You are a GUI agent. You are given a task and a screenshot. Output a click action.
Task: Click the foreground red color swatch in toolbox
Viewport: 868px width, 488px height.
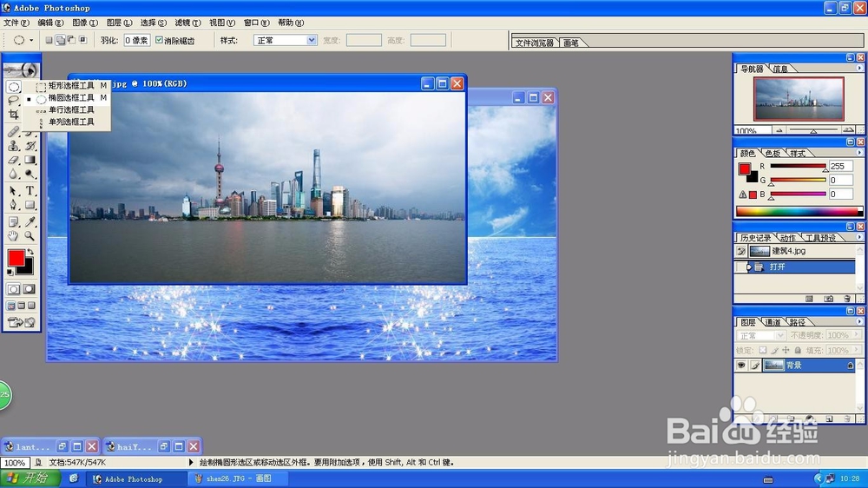tap(16, 258)
